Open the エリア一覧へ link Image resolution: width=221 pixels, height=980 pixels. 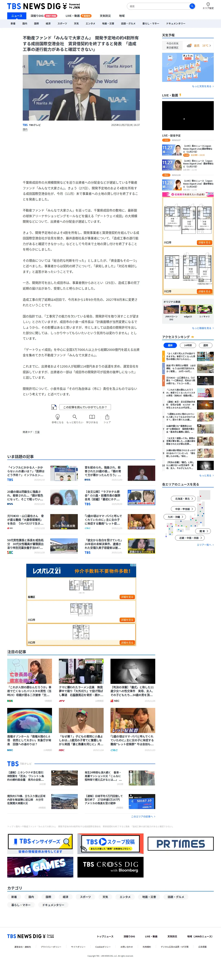205,545
